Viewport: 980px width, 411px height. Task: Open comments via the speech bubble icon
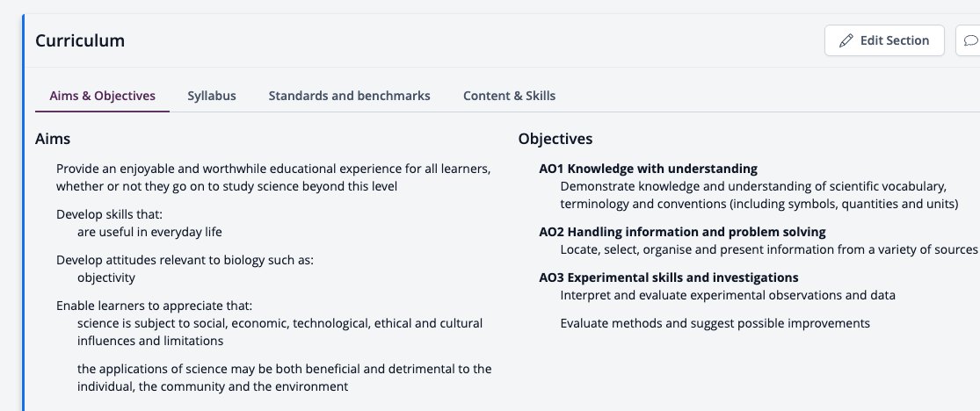tap(970, 40)
